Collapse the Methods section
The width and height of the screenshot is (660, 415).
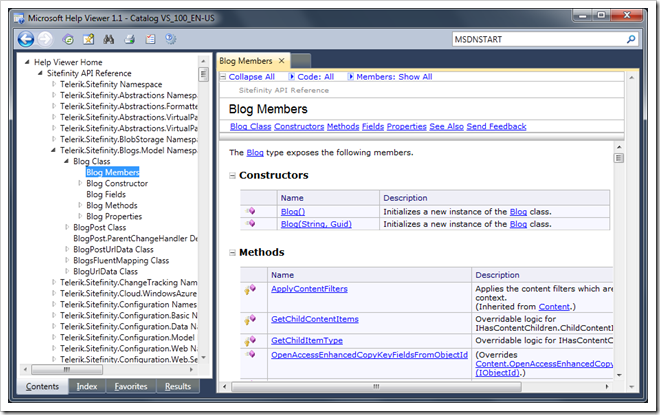[233, 253]
